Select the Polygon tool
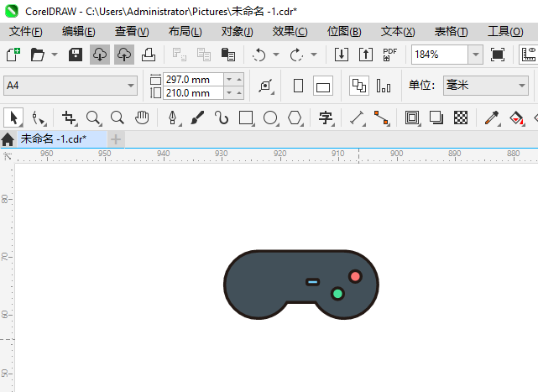538x392 pixels. 295,118
